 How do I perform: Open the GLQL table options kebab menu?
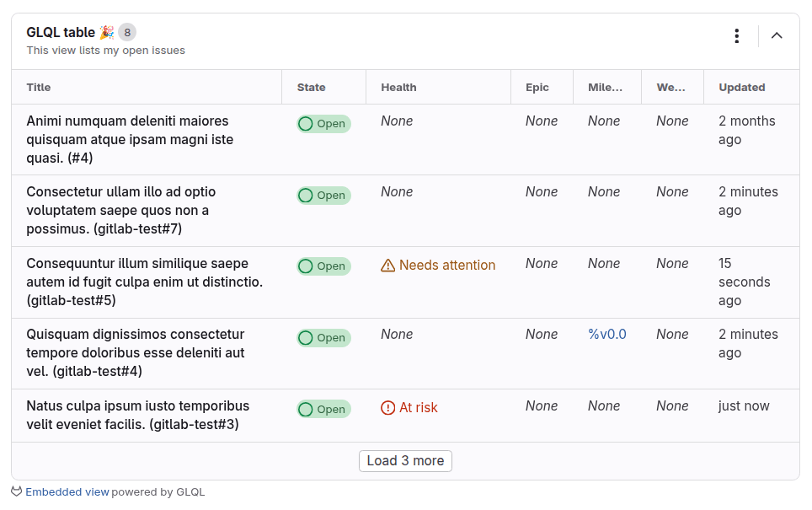coord(737,36)
